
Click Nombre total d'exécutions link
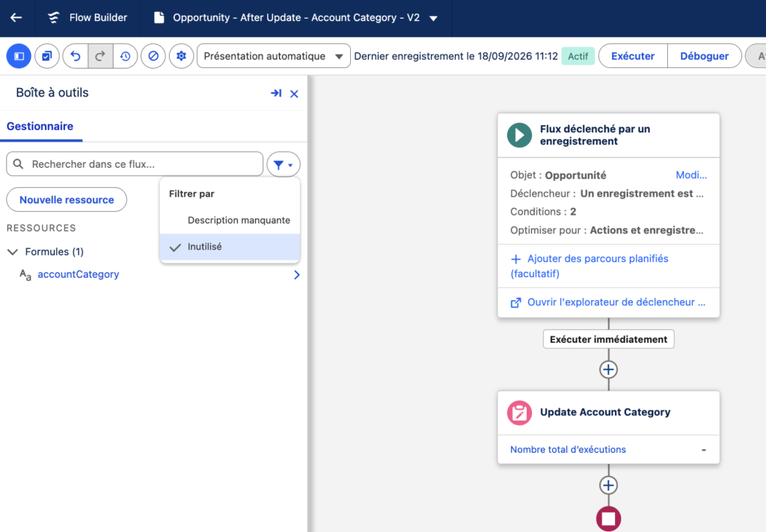(x=568, y=450)
